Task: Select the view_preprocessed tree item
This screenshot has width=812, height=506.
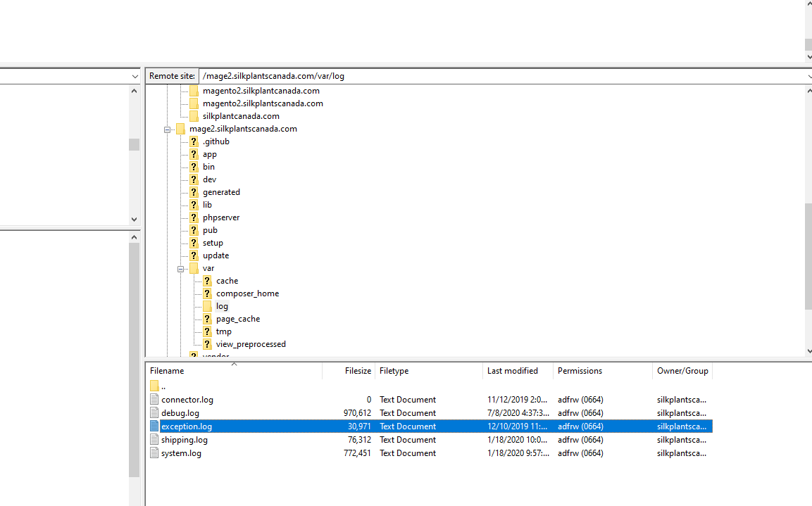Action: tap(250, 343)
